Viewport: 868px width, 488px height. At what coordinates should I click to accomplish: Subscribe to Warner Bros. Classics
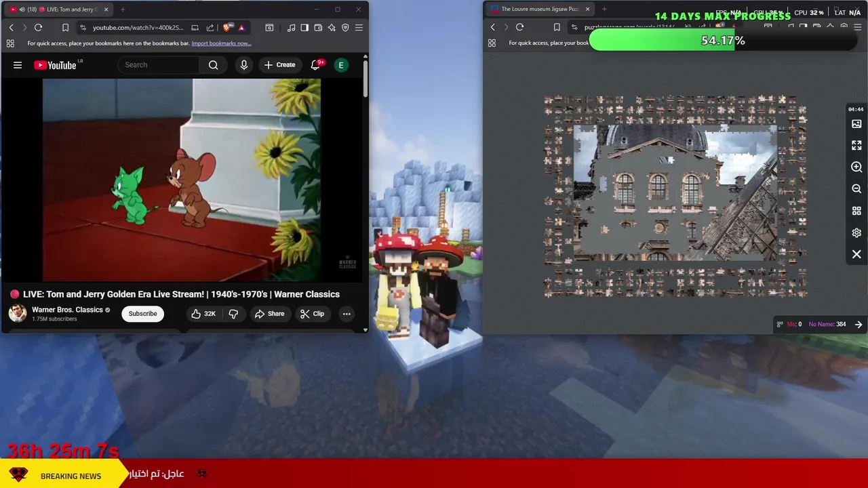(x=142, y=314)
